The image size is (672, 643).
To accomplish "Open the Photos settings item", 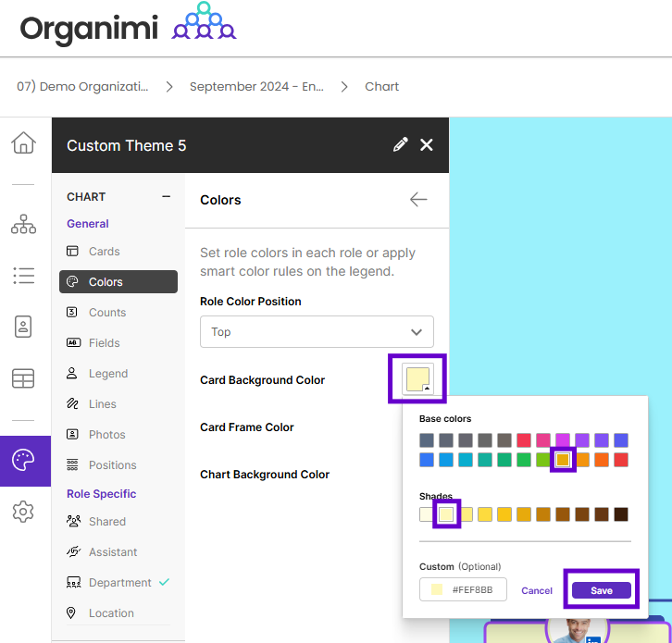I will click(106, 435).
